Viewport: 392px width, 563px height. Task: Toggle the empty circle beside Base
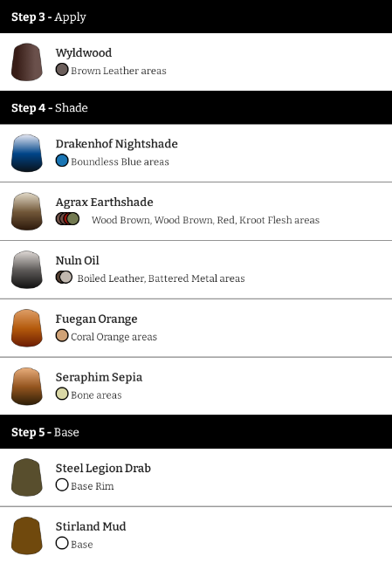62,543
